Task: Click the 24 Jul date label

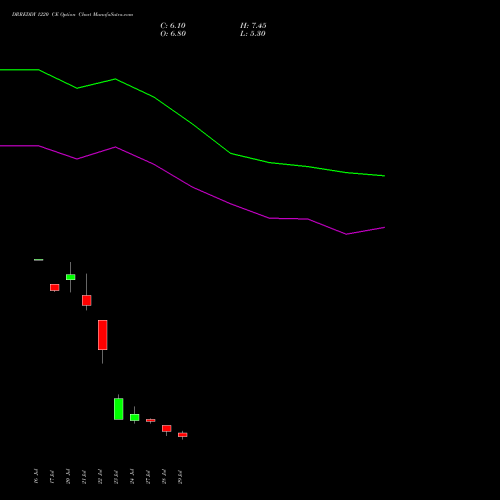Action: click(132, 476)
